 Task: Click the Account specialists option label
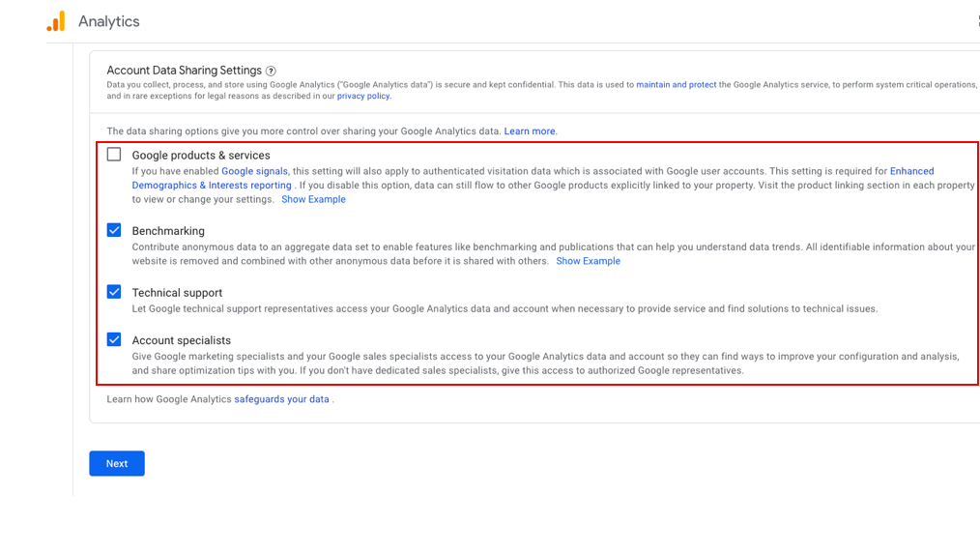[181, 340]
